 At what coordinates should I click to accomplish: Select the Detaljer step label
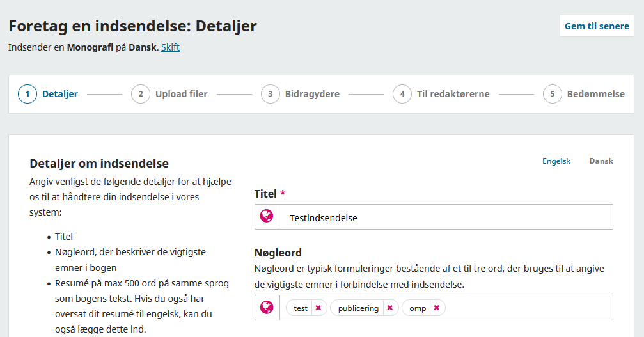[x=60, y=94]
